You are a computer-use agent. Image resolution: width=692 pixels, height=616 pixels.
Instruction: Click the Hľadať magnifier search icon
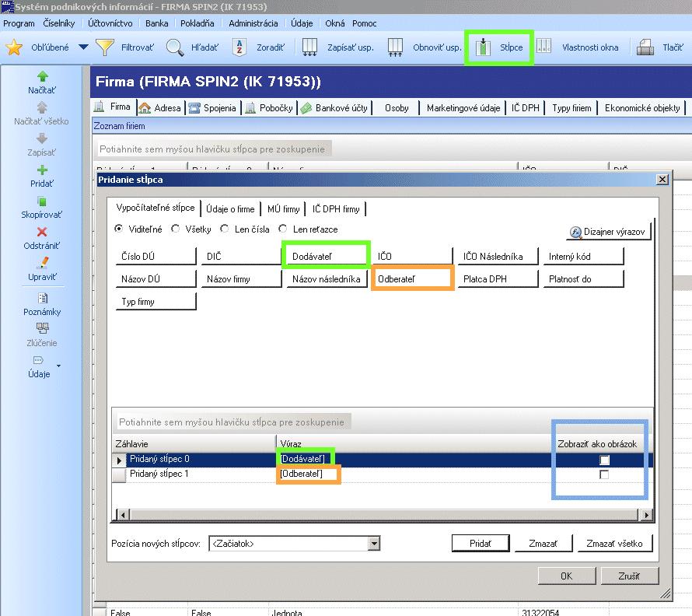(175, 47)
